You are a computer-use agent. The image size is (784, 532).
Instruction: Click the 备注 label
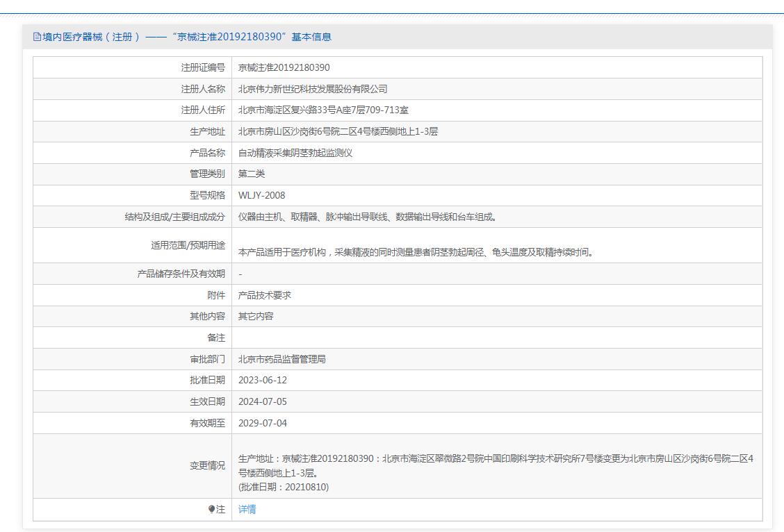pyautogui.click(x=216, y=338)
